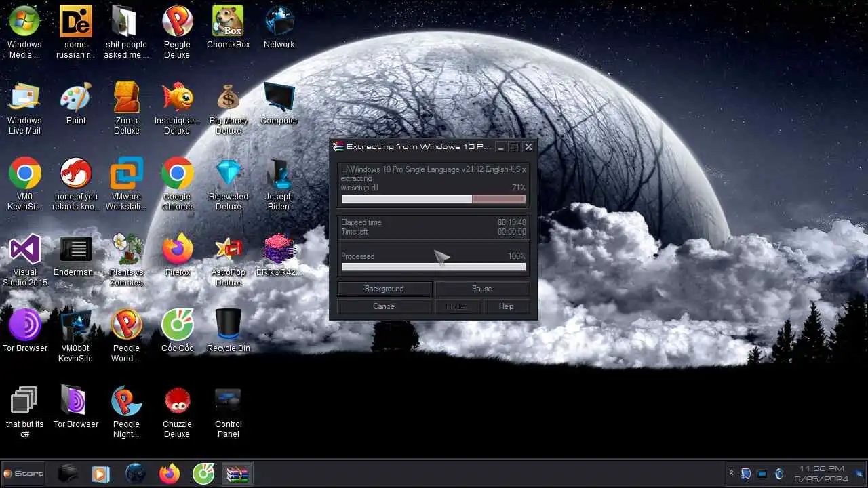The width and height of the screenshot is (868, 488).
Task: Show hidden tray icons
Action: (731, 473)
